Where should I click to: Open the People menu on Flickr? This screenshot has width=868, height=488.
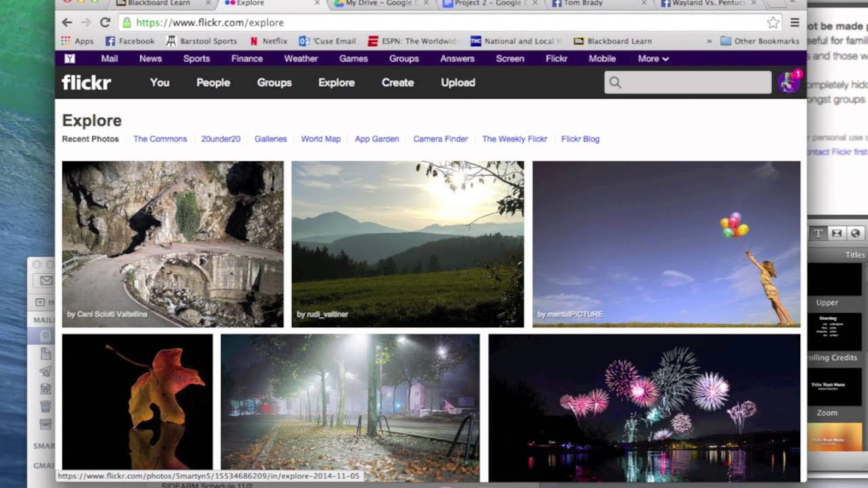[x=214, y=83]
